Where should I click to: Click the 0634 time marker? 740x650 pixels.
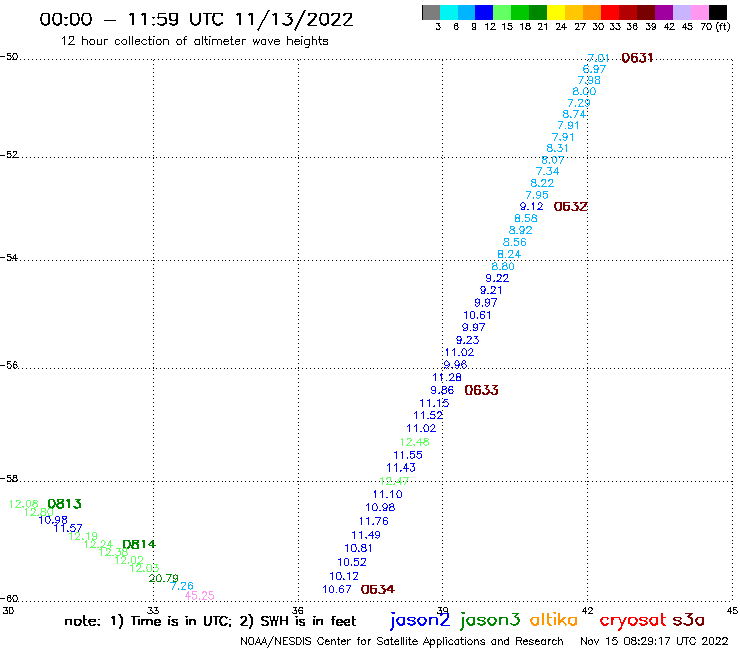[x=378, y=589]
